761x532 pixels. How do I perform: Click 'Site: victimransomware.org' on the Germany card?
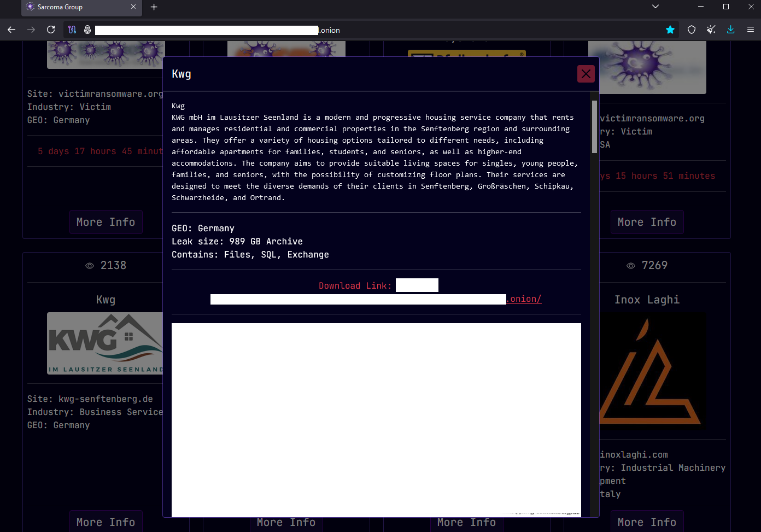[x=95, y=94]
